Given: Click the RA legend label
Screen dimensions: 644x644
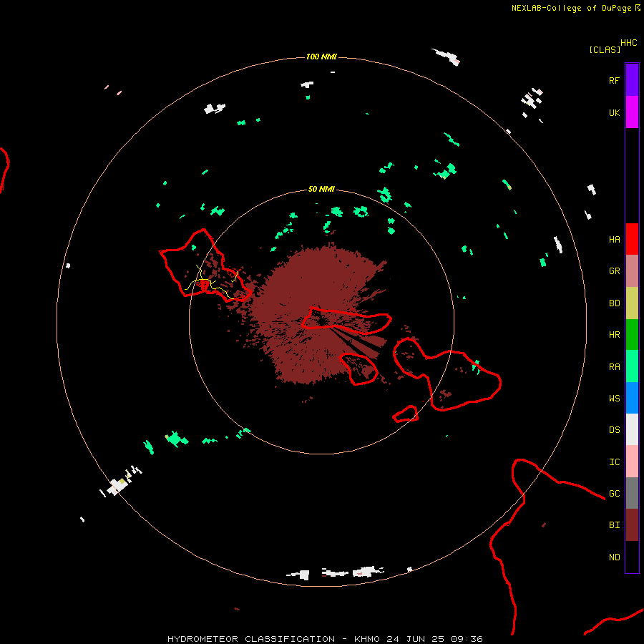Looking at the screenshot, I should click(x=614, y=367).
